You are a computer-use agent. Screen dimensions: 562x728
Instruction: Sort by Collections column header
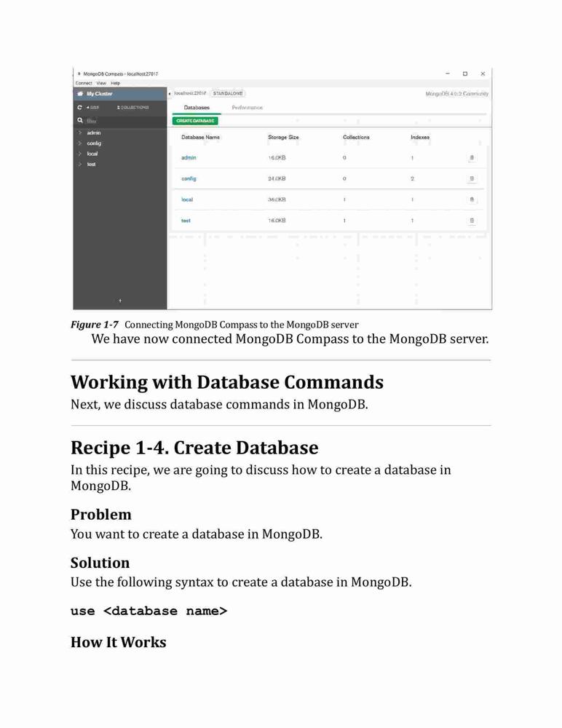tap(356, 138)
